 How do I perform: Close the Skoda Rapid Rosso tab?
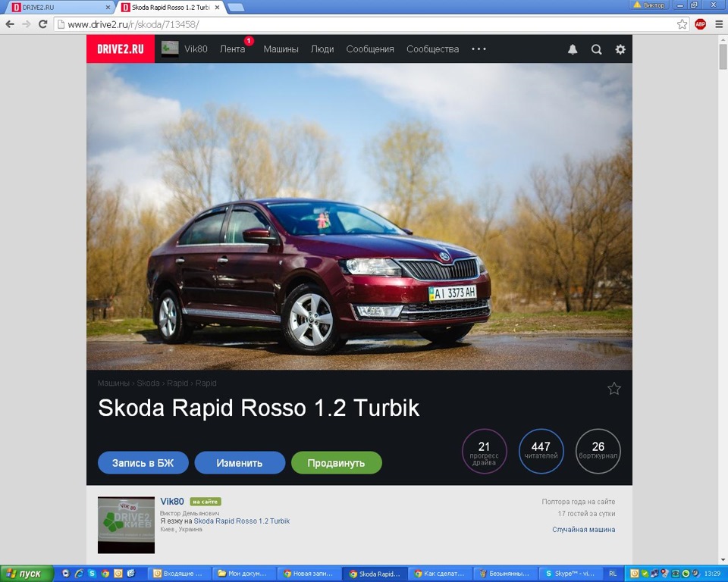click(217, 8)
